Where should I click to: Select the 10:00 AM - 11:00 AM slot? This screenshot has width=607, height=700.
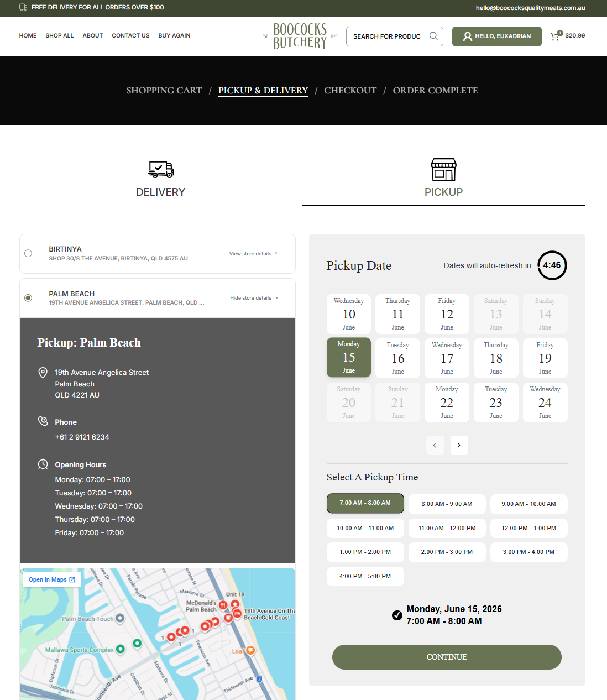(x=365, y=528)
